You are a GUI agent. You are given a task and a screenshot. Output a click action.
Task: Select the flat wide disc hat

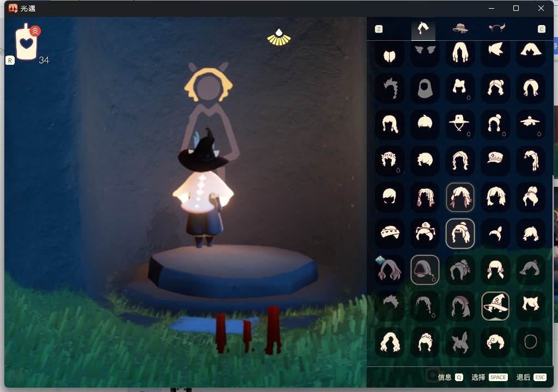point(530,124)
